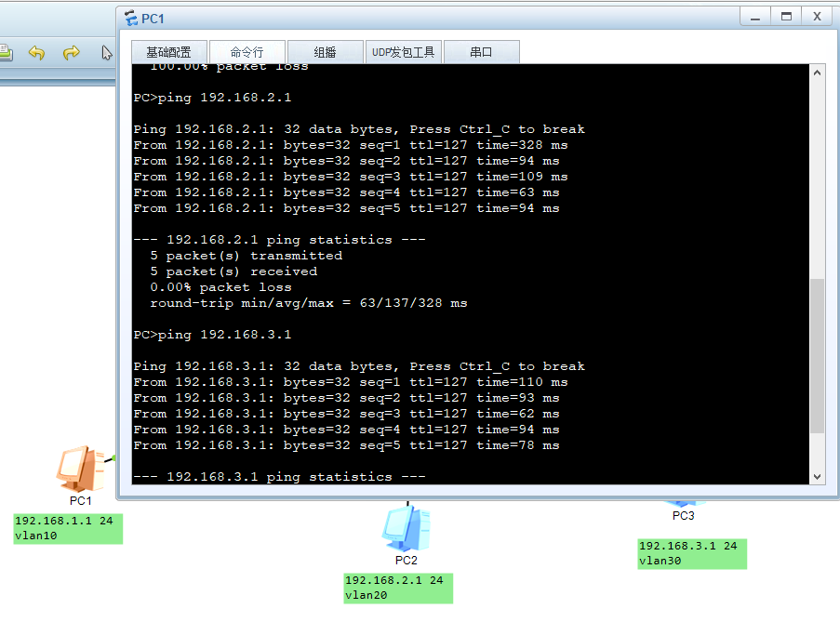This screenshot has height=622, width=840.
Task: Click the reply line with time=62 ms
Action: [347, 414]
